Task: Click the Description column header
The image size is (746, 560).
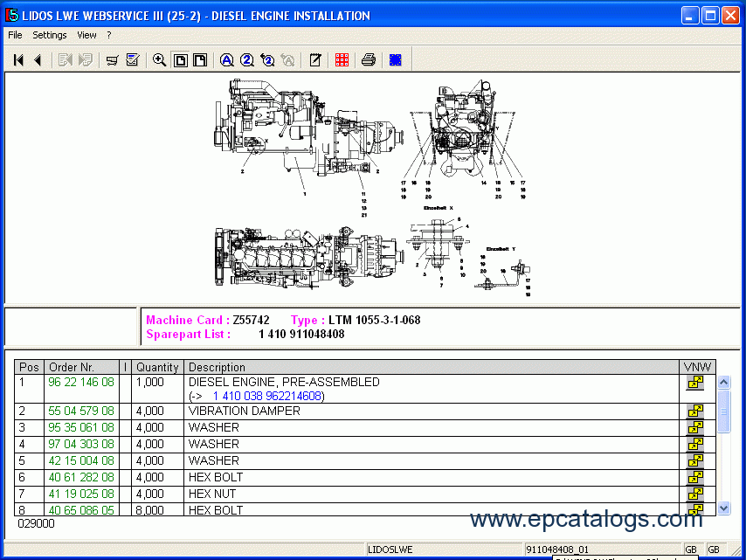Action: [x=431, y=367]
